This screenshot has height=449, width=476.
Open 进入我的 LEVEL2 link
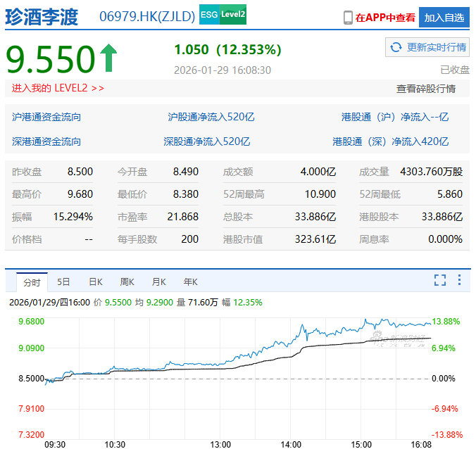pos(58,88)
